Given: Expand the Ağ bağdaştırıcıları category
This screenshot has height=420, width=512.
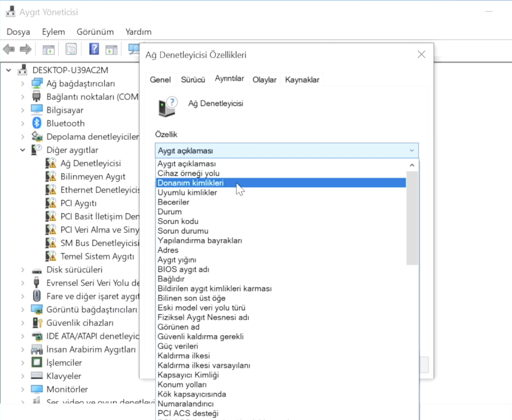Looking at the screenshot, I should click(23, 83).
